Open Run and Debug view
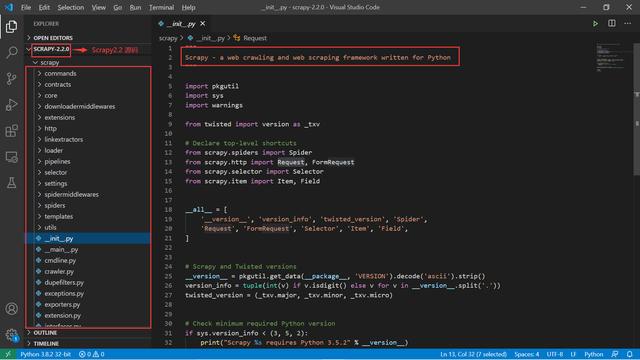This screenshot has width=640, height=360. point(12,104)
